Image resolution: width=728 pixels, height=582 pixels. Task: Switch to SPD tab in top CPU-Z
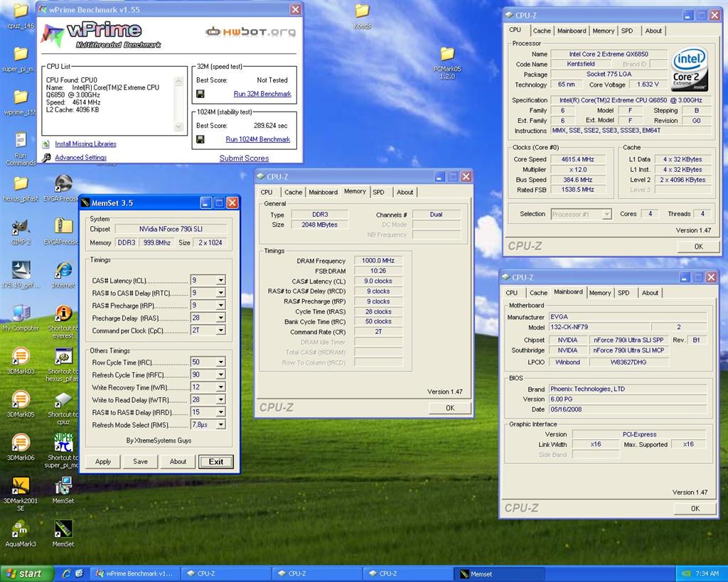pos(627,31)
